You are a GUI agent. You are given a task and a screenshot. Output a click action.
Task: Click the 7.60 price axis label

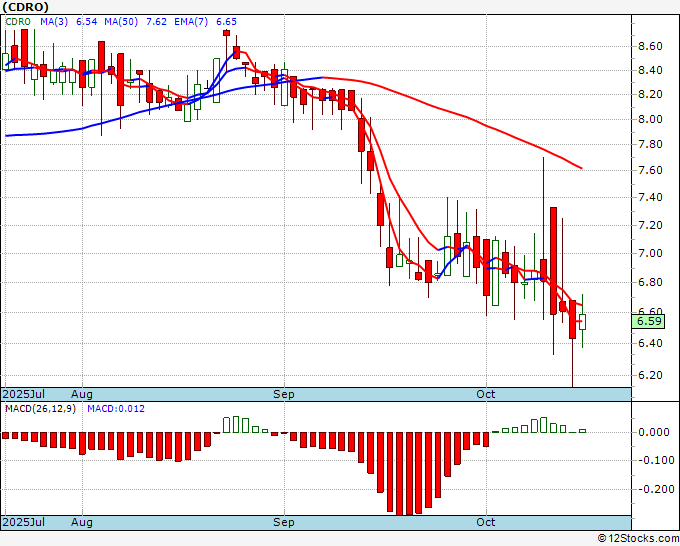coord(650,170)
